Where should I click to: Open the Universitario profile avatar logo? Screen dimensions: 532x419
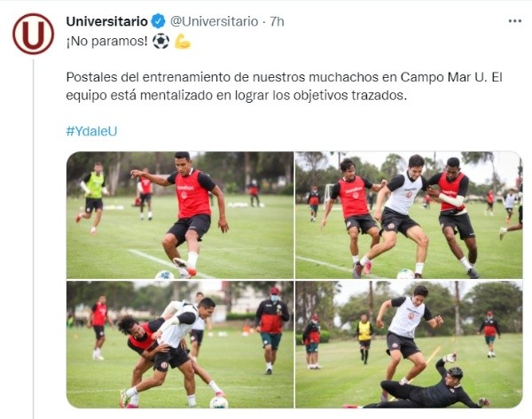(x=34, y=34)
